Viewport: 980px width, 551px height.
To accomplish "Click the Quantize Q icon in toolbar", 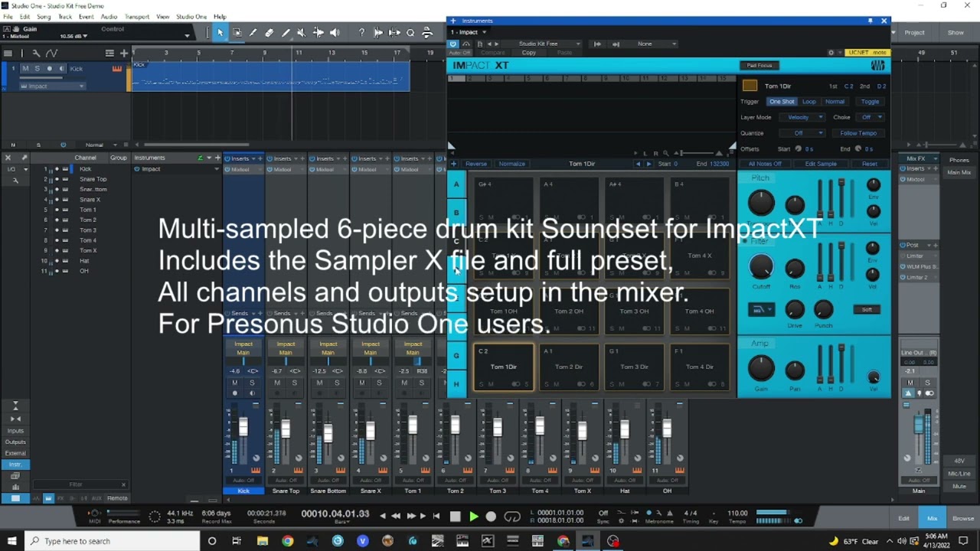I will pyautogui.click(x=410, y=32).
